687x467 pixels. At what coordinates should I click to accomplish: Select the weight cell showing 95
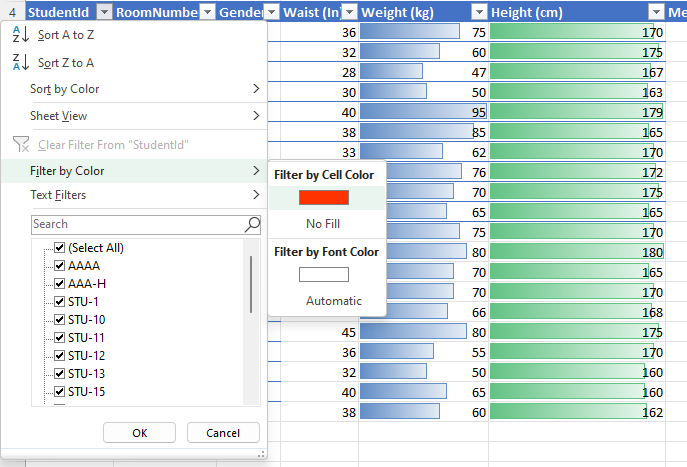coord(424,112)
